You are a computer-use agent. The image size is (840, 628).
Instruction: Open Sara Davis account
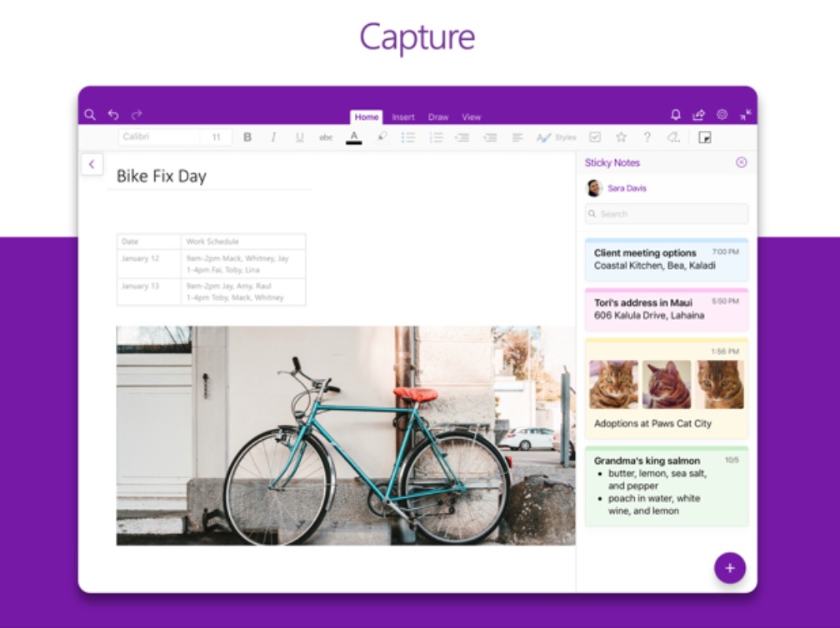(x=627, y=188)
